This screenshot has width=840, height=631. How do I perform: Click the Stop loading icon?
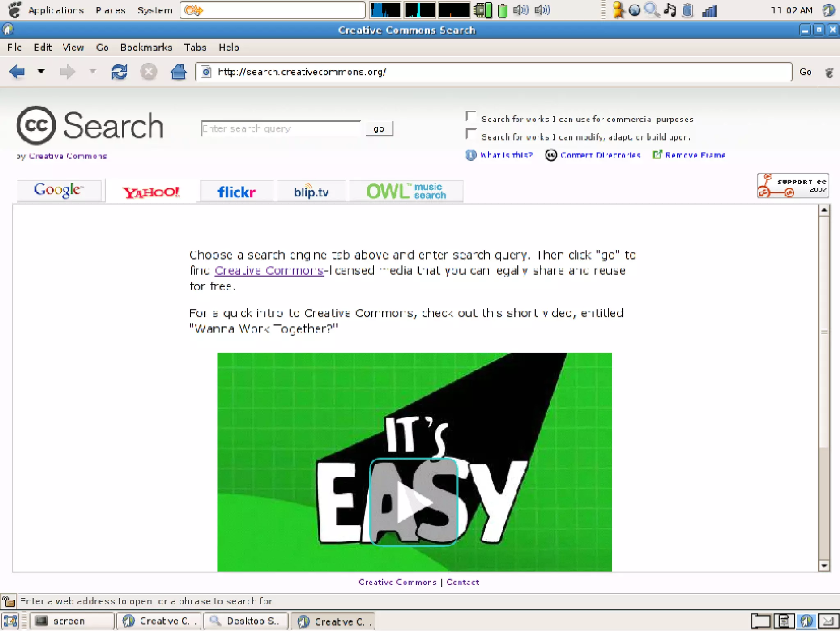click(148, 72)
